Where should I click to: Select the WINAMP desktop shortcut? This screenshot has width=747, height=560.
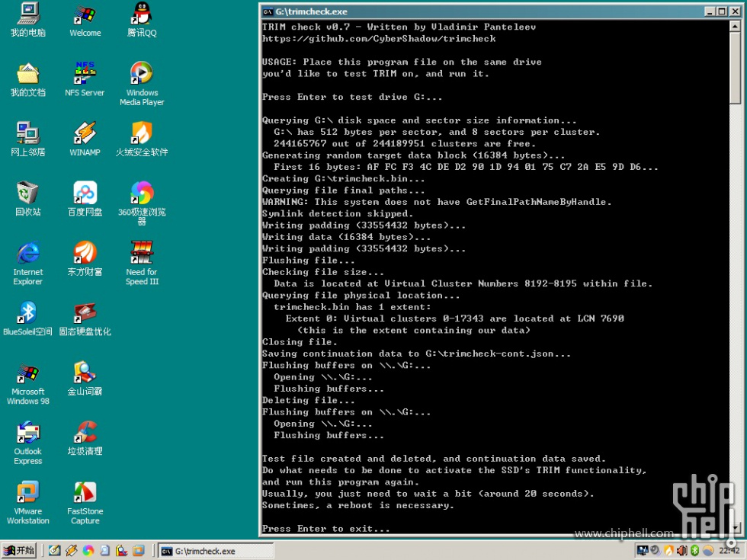click(85, 139)
